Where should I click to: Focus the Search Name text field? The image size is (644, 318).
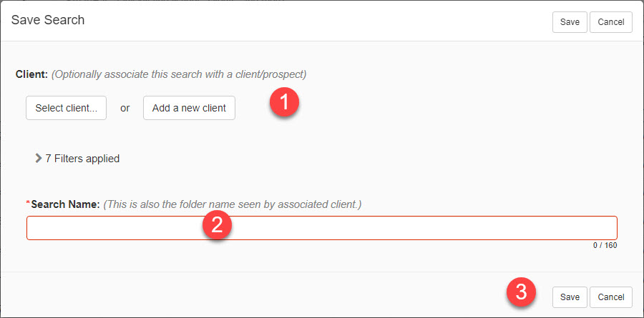pos(321,228)
